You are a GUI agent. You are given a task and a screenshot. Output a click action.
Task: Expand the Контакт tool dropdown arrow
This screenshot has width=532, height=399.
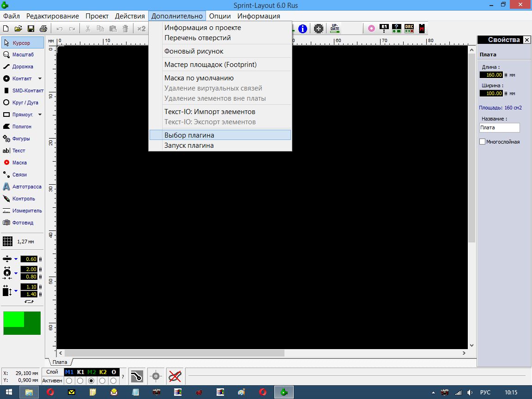pos(40,79)
